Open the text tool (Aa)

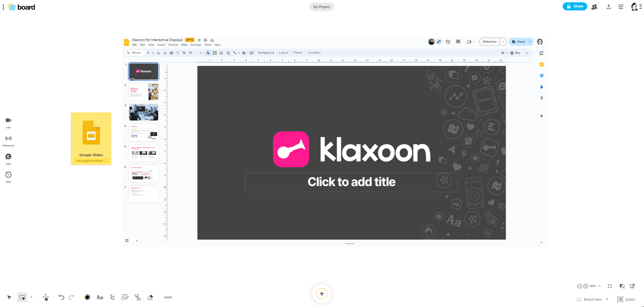(100, 297)
